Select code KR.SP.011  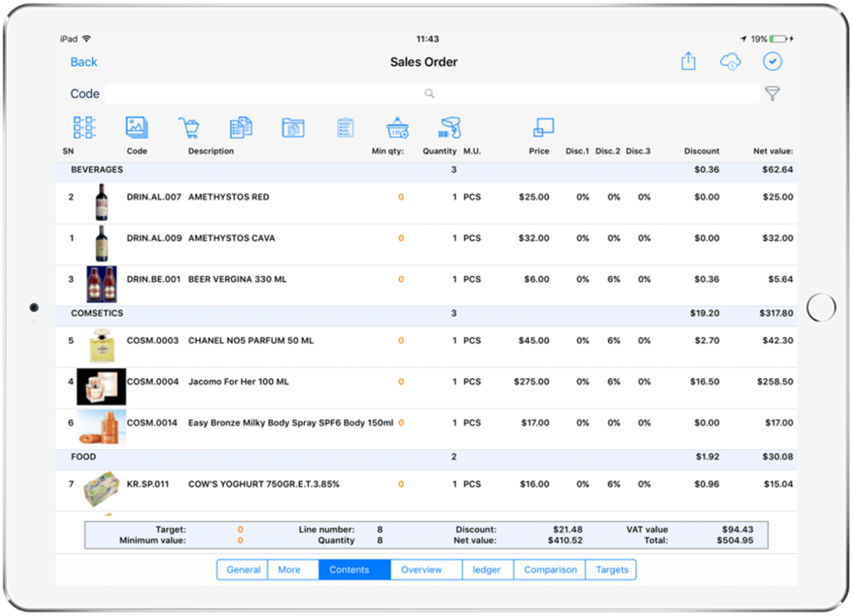[x=148, y=485]
